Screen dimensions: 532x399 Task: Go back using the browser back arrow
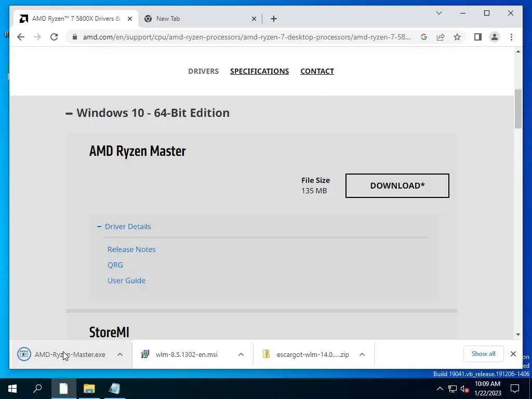tap(21, 37)
